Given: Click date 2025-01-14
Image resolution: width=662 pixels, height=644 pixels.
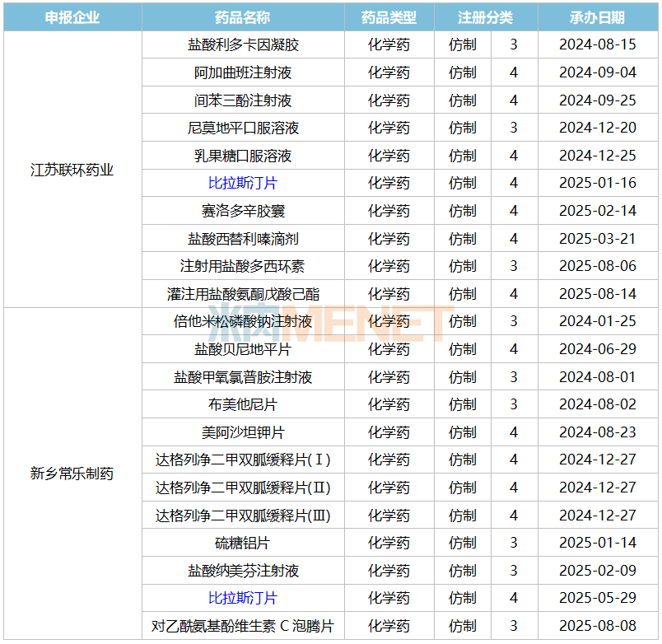Looking at the screenshot, I should coord(598,542).
